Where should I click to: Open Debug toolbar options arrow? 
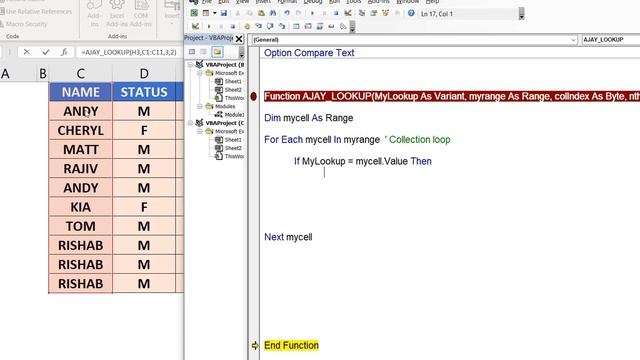click(352, 27)
